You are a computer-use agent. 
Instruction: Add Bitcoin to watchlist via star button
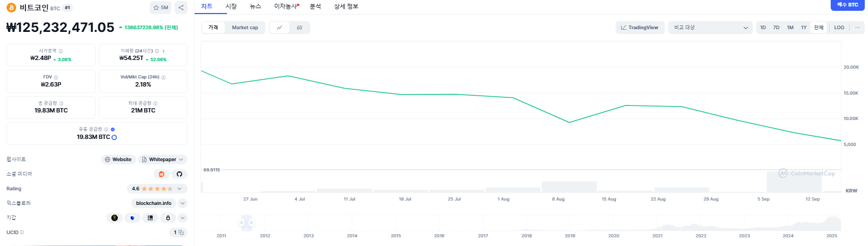pos(161,8)
